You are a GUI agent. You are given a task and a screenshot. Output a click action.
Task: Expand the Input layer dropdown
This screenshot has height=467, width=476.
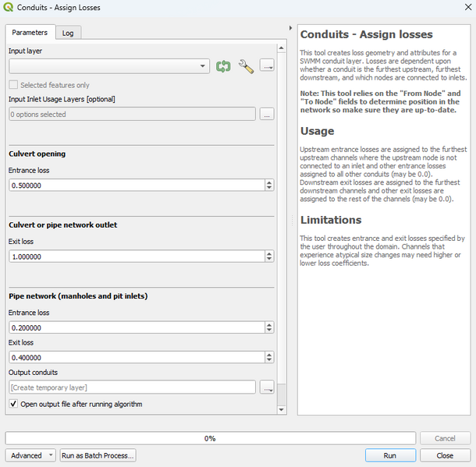click(x=203, y=66)
